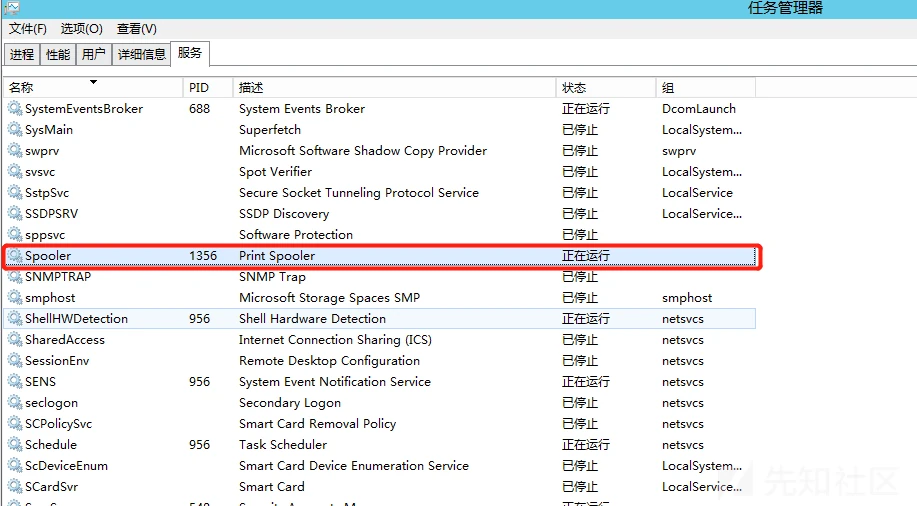
Task: Click the SstpSvc service gear icon
Action: pyautogui.click(x=15, y=192)
